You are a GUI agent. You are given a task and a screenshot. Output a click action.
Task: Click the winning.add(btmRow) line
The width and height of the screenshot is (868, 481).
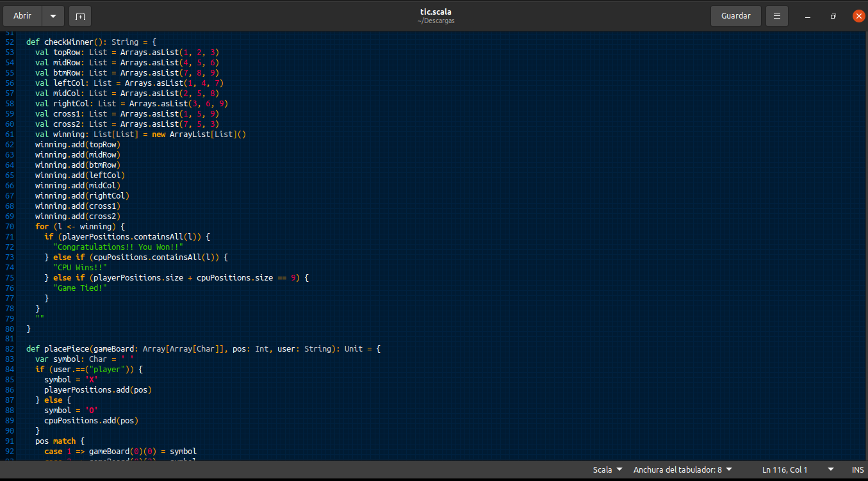click(x=78, y=165)
